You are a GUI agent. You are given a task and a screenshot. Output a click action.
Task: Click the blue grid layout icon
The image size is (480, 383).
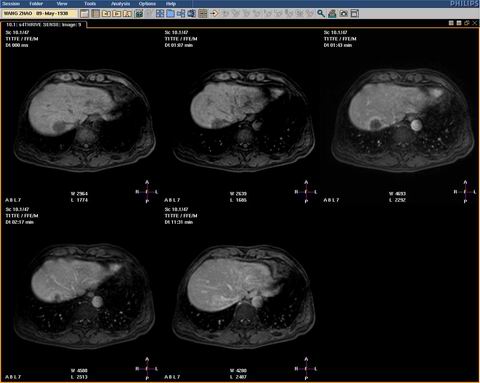pos(160,13)
